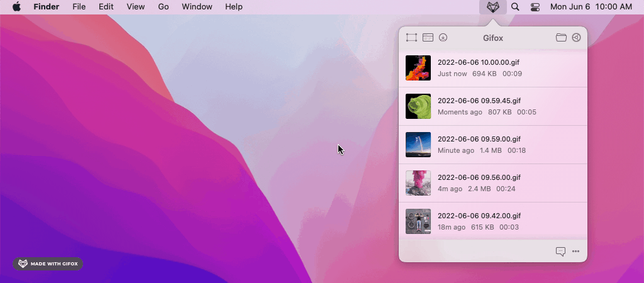
Task: Open the Window menu
Action: [x=197, y=7]
